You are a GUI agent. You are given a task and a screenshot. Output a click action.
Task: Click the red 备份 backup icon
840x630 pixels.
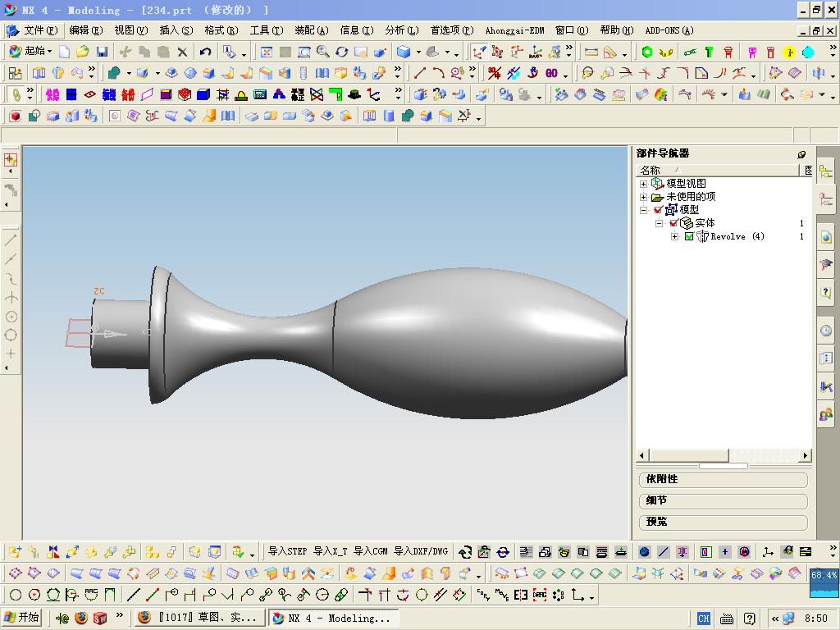click(x=128, y=95)
